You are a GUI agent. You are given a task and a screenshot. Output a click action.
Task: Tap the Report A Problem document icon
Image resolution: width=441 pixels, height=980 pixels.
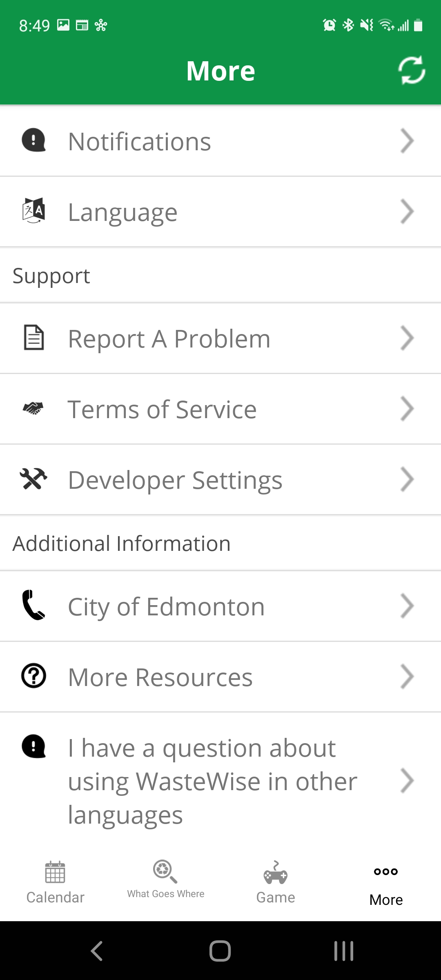click(33, 338)
